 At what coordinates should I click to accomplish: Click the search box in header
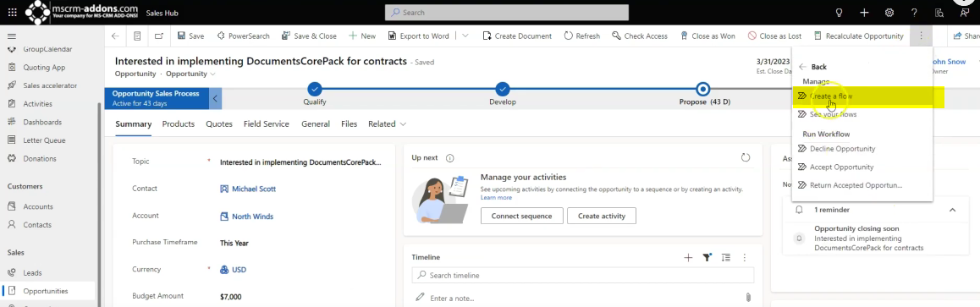point(507,13)
